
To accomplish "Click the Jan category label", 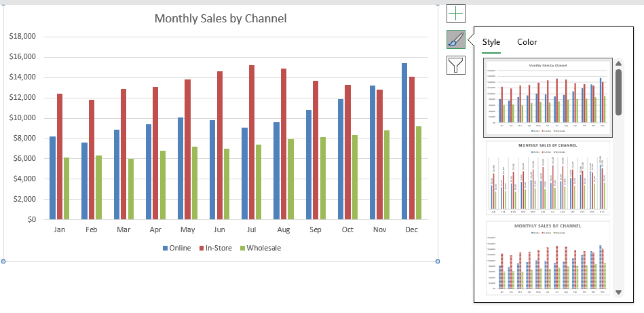I will [x=60, y=229].
